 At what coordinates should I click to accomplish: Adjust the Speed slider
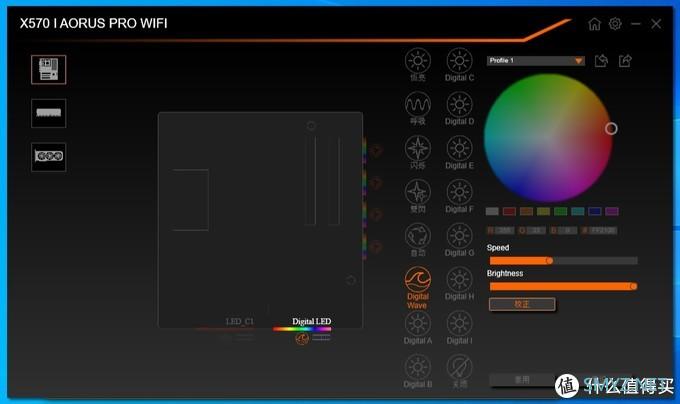coord(563,261)
